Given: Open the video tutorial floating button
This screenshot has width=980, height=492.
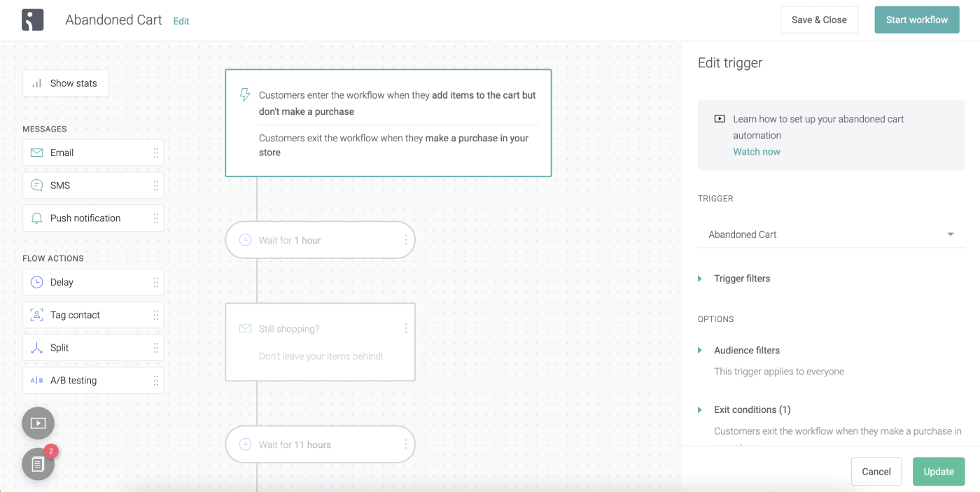Looking at the screenshot, I should coord(38,423).
